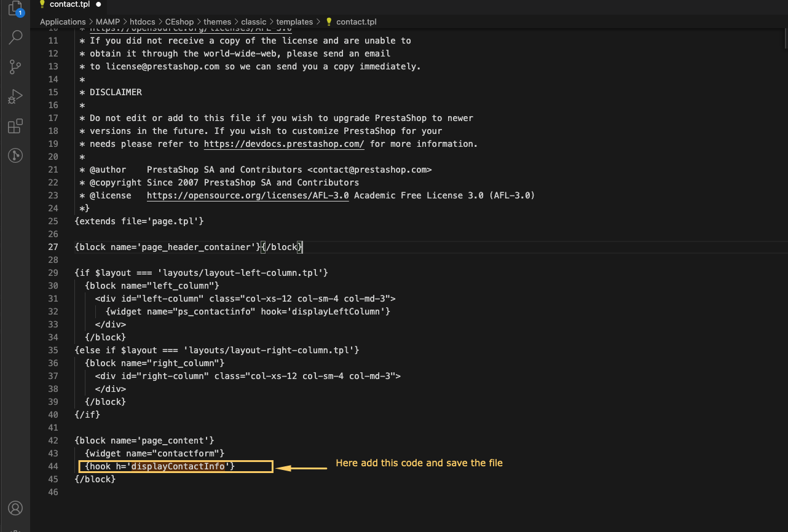Open the Run and Debug view

click(x=15, y=97)
